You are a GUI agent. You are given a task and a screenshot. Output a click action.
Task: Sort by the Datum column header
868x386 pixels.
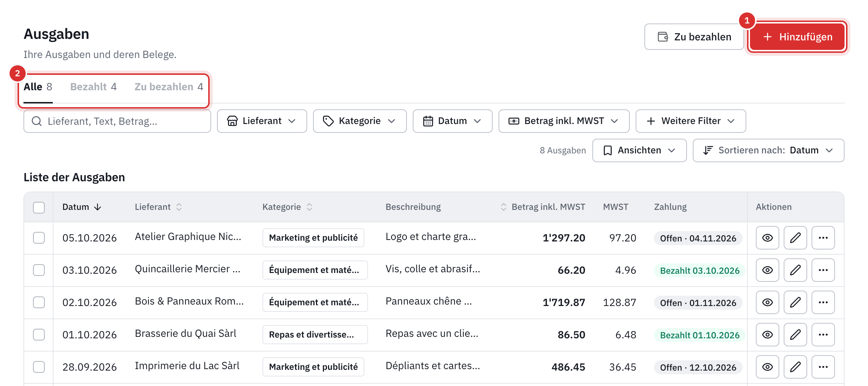point(81,207)
